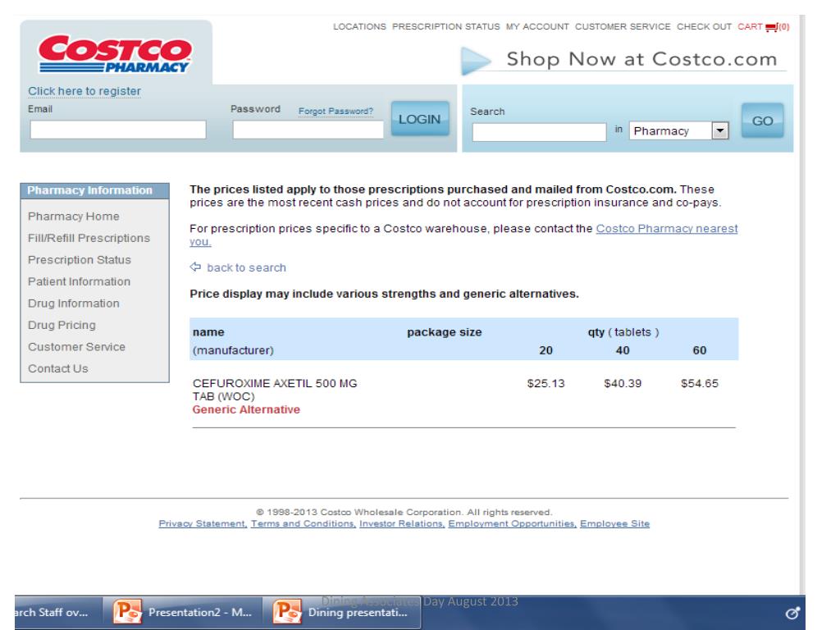Open the Employment Opportunities footer link
The height and width of the screenshot is (630, 840).
click(512, 523)
